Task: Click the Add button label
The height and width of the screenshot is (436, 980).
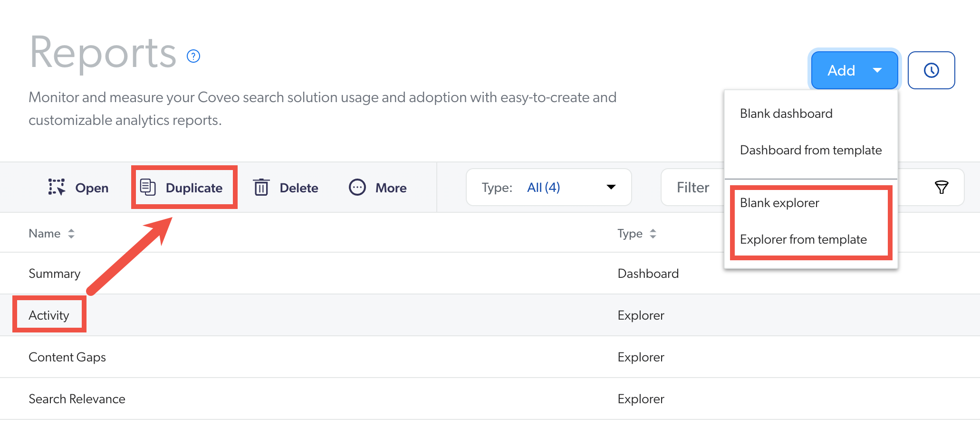Action: [x=841, y=70]
